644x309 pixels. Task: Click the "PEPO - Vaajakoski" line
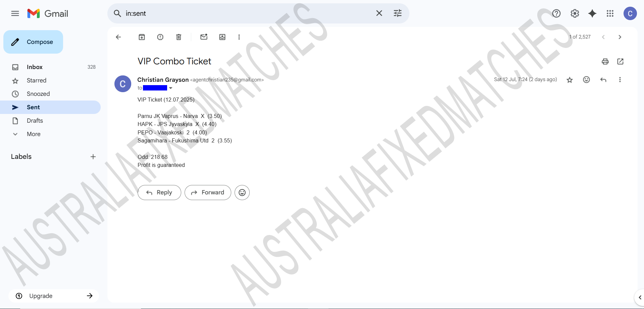pyautogui.click(x=172, y=132)
